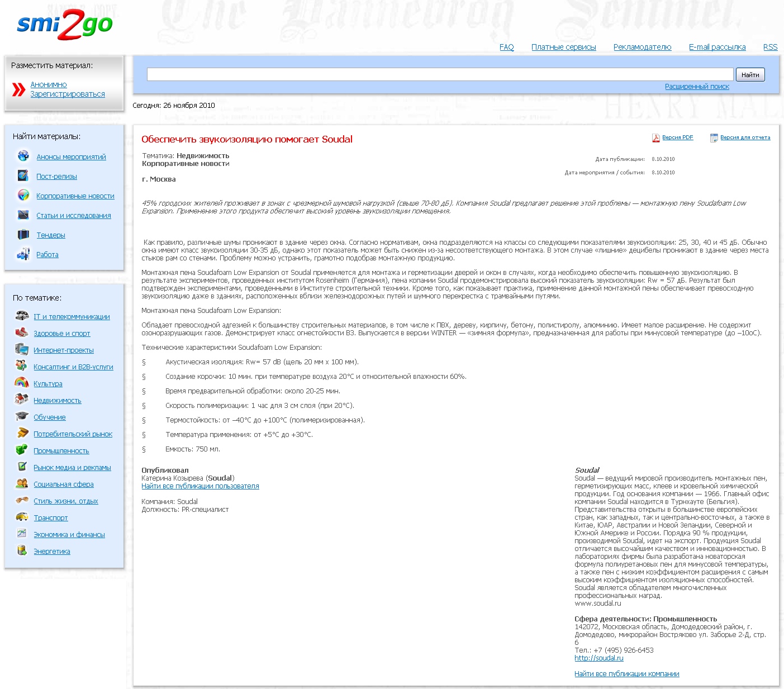This screenshot has height=689, width=784.
Task: Click the Зарегистрироваться link
Action: tap(68, 94)
